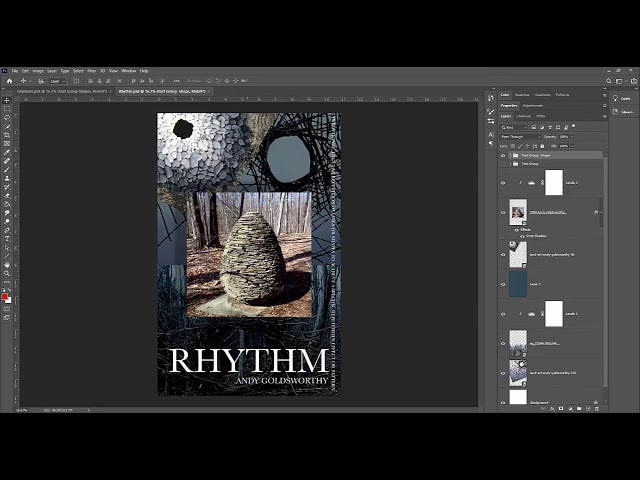Open the blending mode Pass Through dropdown
Image resolution: width=640 pixels, height=480 pixels.
click(x=520, y=137)
